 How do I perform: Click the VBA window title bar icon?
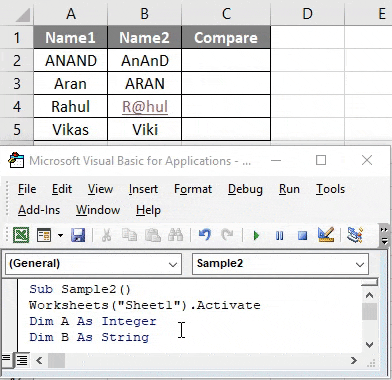16,160
